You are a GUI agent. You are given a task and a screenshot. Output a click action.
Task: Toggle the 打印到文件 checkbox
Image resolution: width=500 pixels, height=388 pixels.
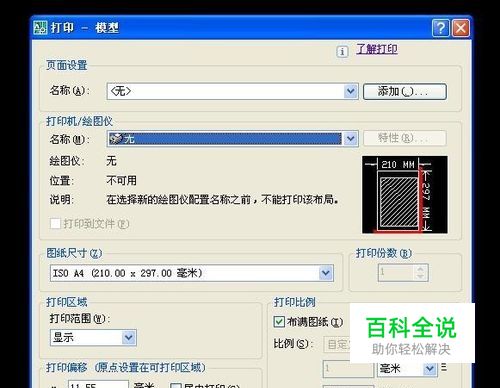tap(55, 223)
